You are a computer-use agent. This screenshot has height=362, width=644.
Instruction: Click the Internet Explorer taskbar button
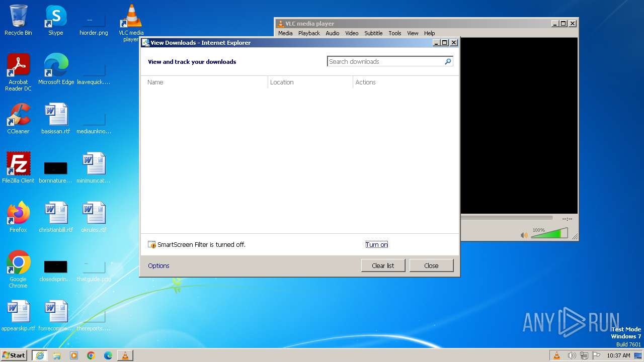[x=40, y=355]
